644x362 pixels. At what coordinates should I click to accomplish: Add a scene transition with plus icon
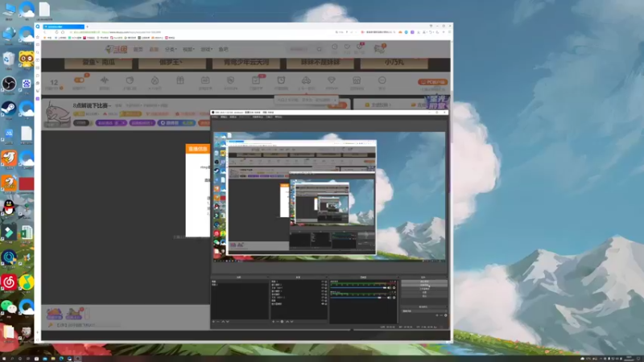(x=437, y=315)
